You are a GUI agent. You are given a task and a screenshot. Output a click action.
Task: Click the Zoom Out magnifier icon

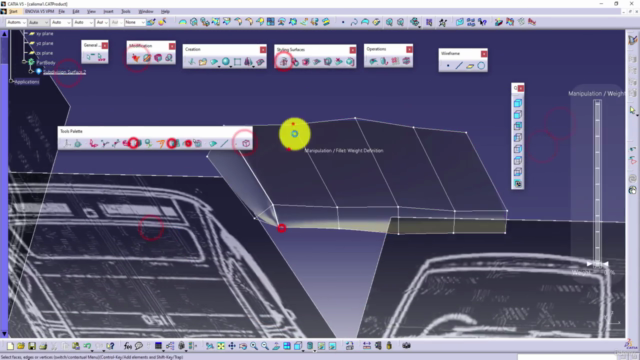tap(265, 346)
